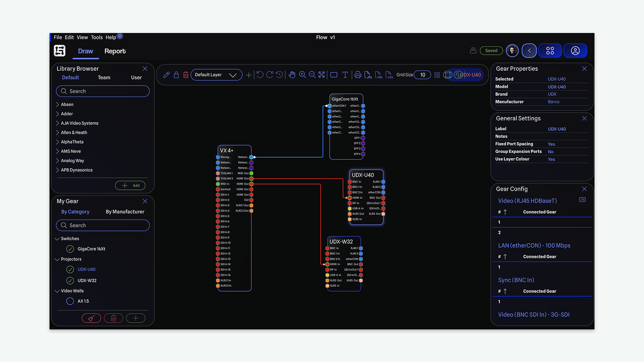Click the undo arrow in the toolbar
This screenshot has height=362, width=644.
tap(260, 74)
